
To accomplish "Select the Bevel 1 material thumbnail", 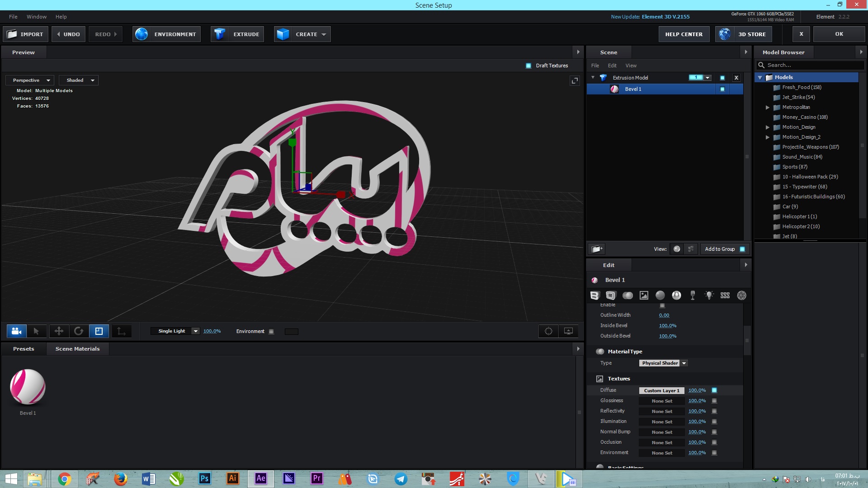I will (x=28, y=387).
